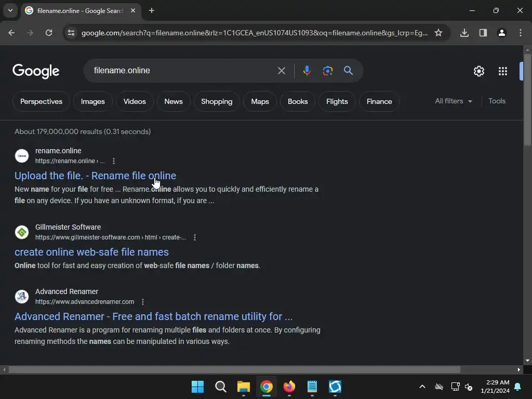Switch to Finance results
The height and width of the screenshot is (399, 532).
379,101
